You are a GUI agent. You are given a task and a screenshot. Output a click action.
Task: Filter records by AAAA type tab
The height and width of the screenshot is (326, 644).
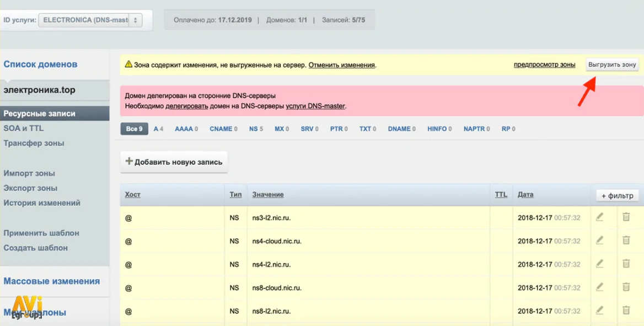(x=186, y=129)
